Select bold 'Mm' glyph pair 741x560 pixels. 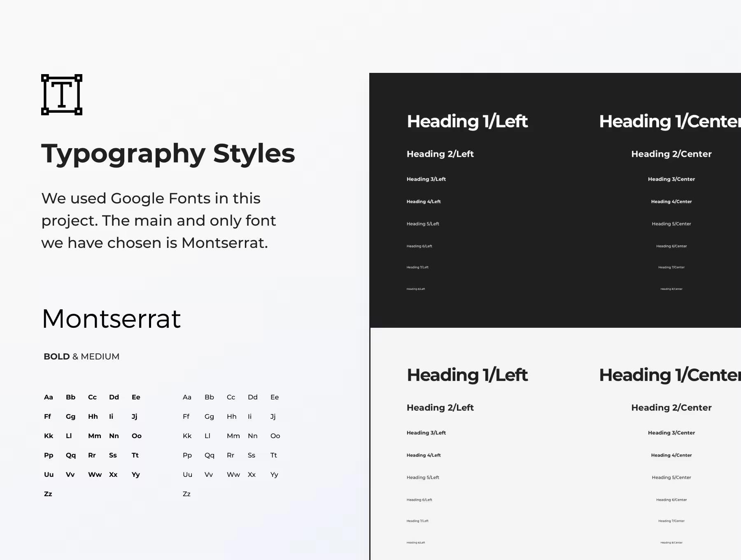(x=95, y=436)
